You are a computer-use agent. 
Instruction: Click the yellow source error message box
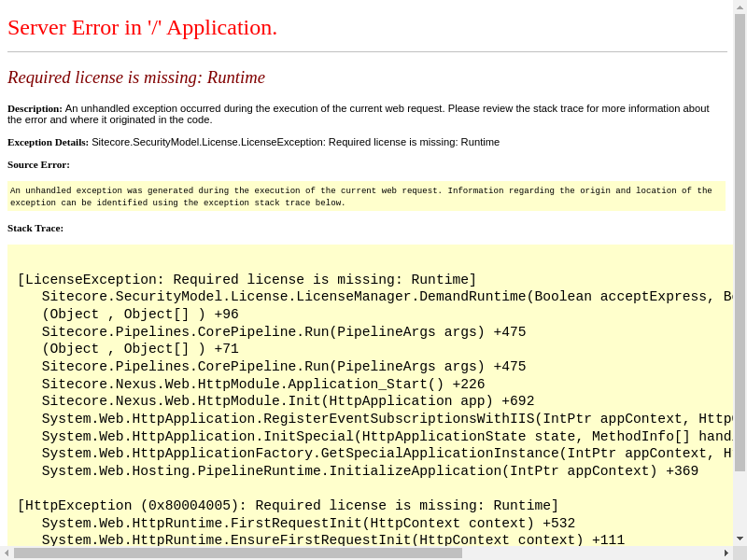[366, 196]
